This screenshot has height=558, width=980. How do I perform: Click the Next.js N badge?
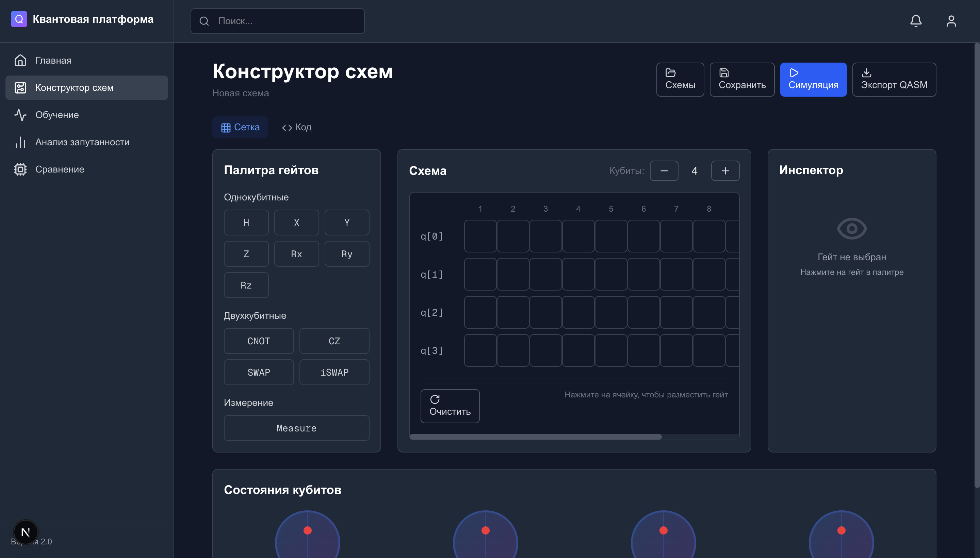[26, 532]
